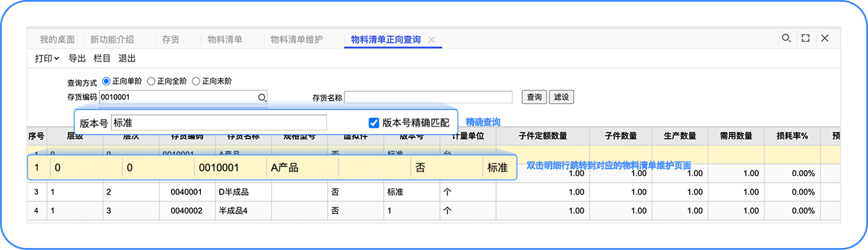The width and height of the screenshot is (868, 250).
Task: Open the search icon in top-right corner
Action: point(786,39)
